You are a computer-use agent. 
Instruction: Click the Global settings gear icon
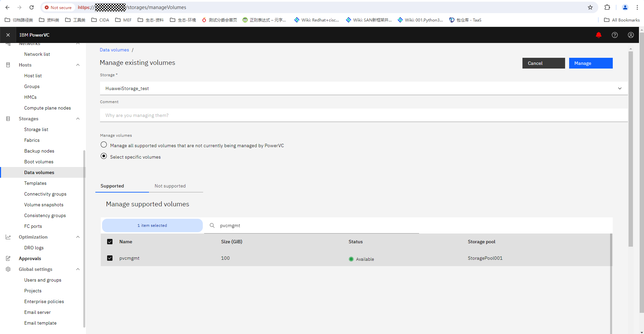(x=8, y=269)
